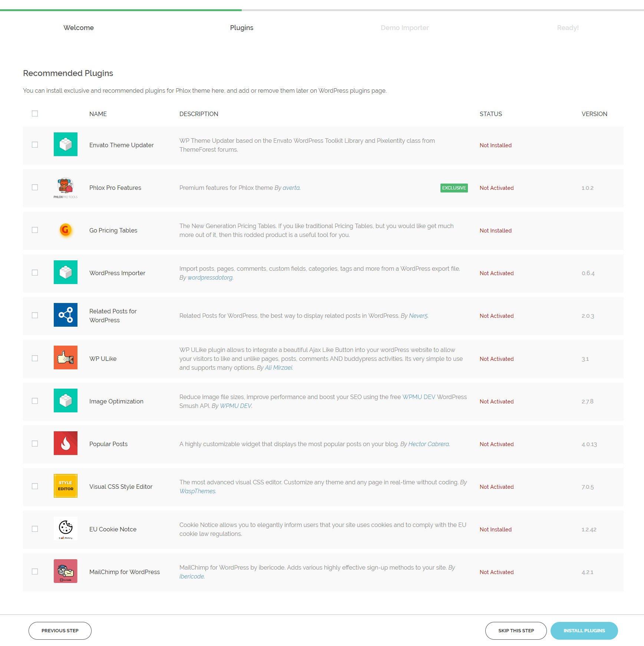Open the WaspThemes author link
The width and height of the screenshot is (644, 646).
[198, 491]
